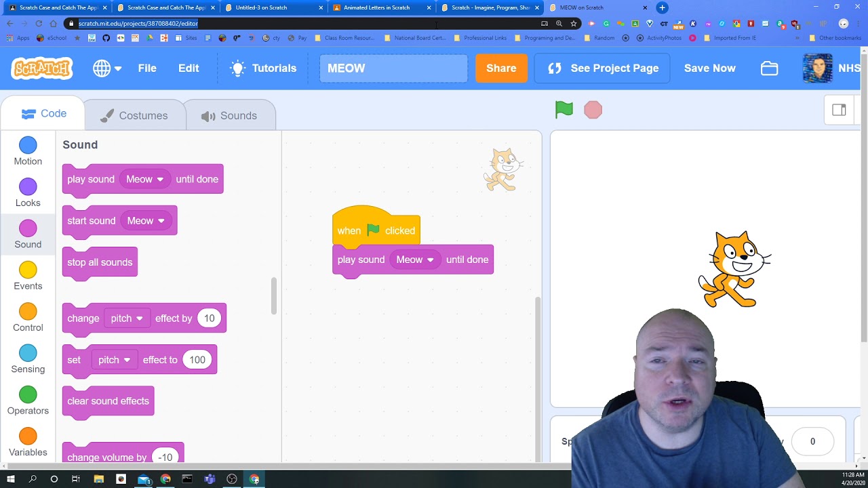Select the Events block category
This screenshot has height=488, width=868.
tap(28, 277)
